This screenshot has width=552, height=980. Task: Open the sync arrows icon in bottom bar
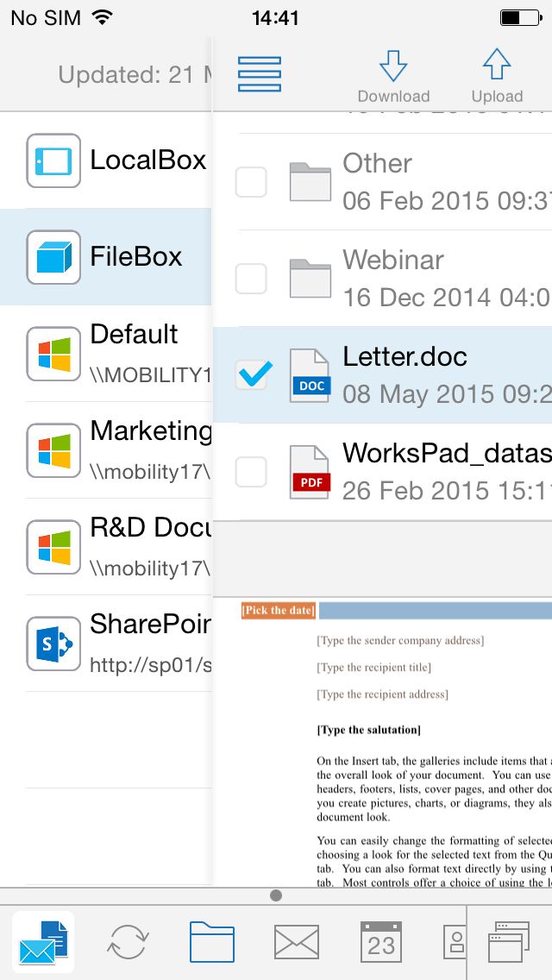tap(129, 942)
